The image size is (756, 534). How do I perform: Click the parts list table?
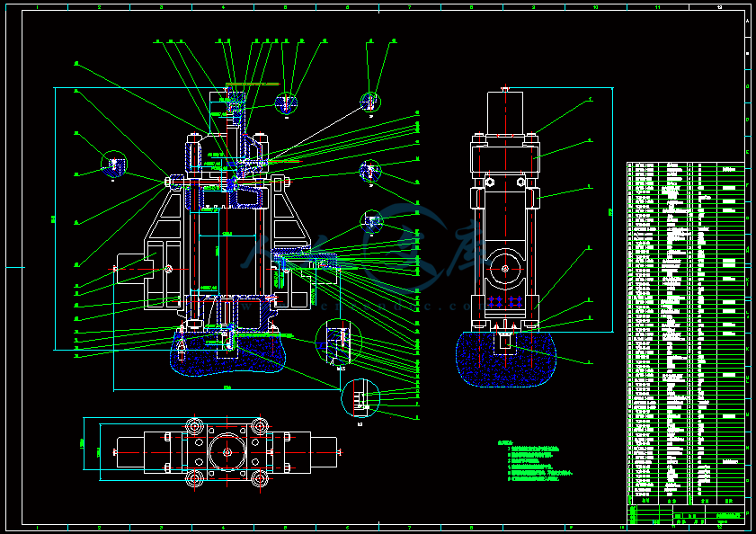[686, 333]
